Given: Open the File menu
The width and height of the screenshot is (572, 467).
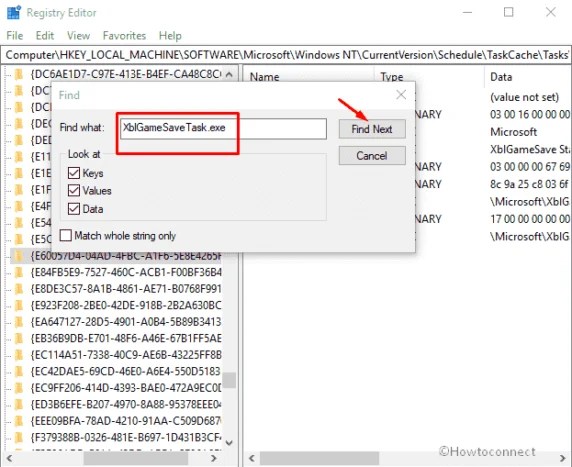Looking at the screenshot, I should coord(15,35).
